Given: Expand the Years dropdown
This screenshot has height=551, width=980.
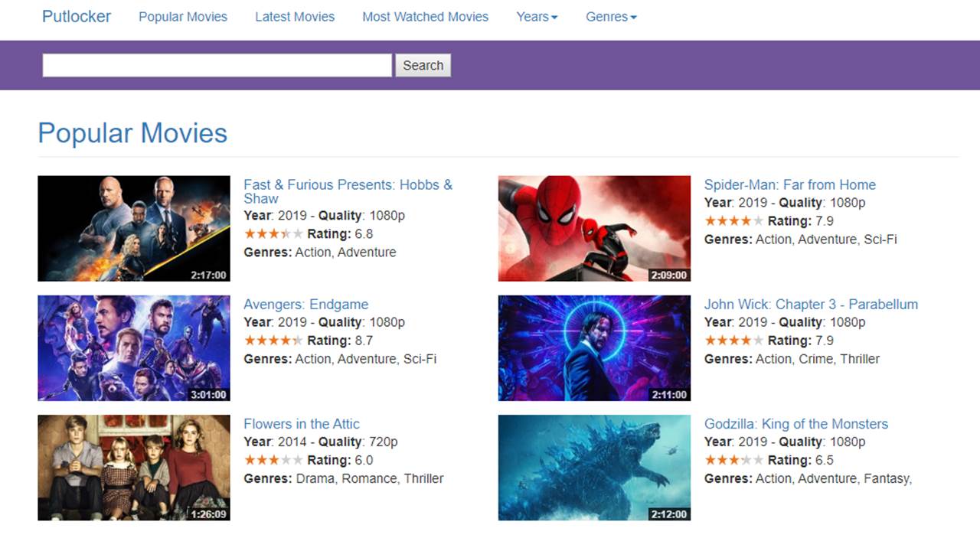Looking at the screenshot, I should pos(537,17).
